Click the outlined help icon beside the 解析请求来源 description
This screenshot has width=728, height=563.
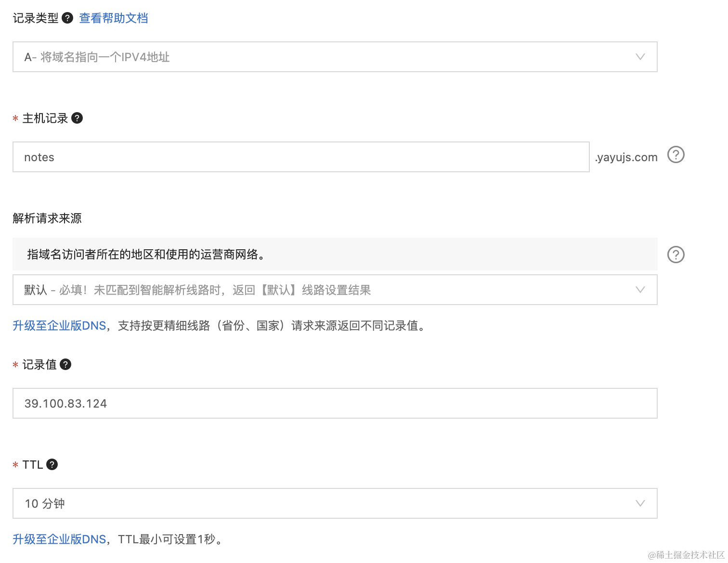pyautogui.click(x=676, y=255)
